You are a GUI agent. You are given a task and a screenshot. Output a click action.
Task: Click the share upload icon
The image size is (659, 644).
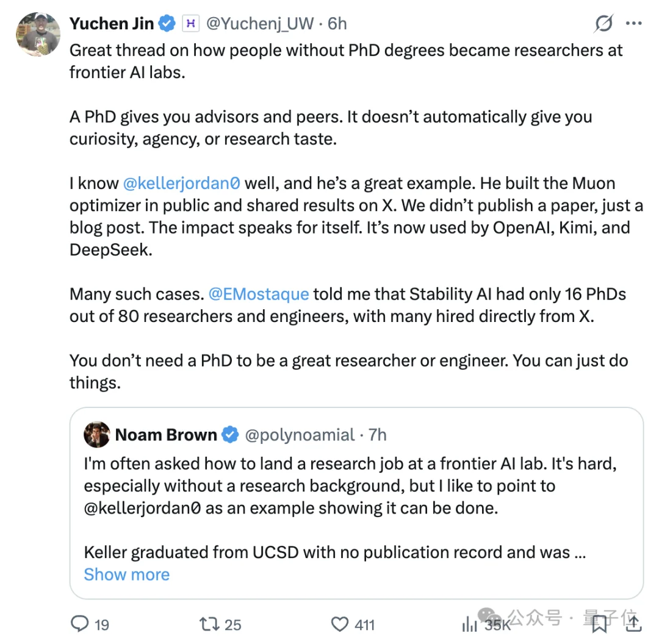coord(633,623)
